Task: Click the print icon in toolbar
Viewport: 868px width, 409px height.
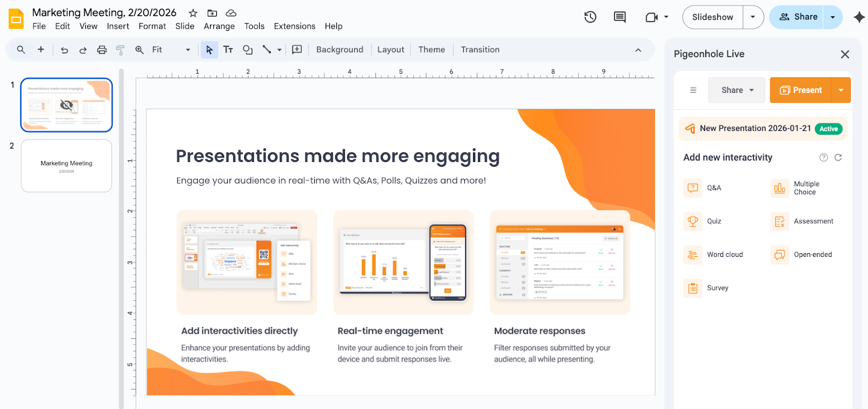Action: click(x=102, y=50)
